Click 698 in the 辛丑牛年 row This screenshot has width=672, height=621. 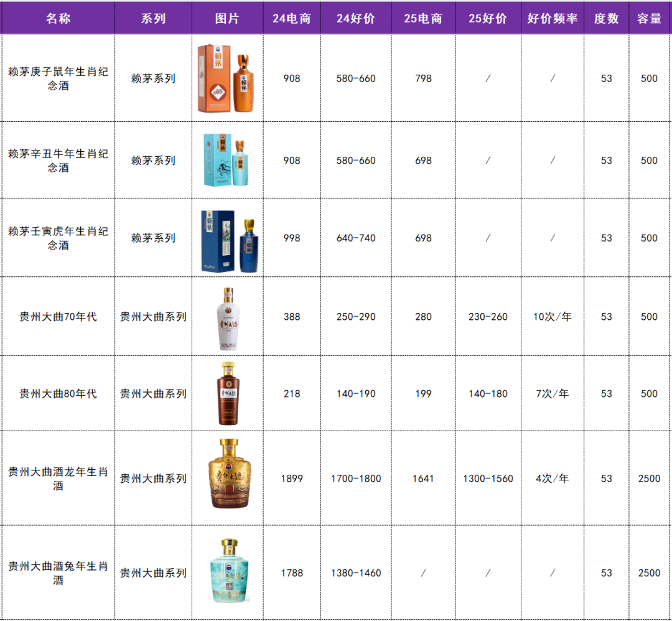click(423, 161)
